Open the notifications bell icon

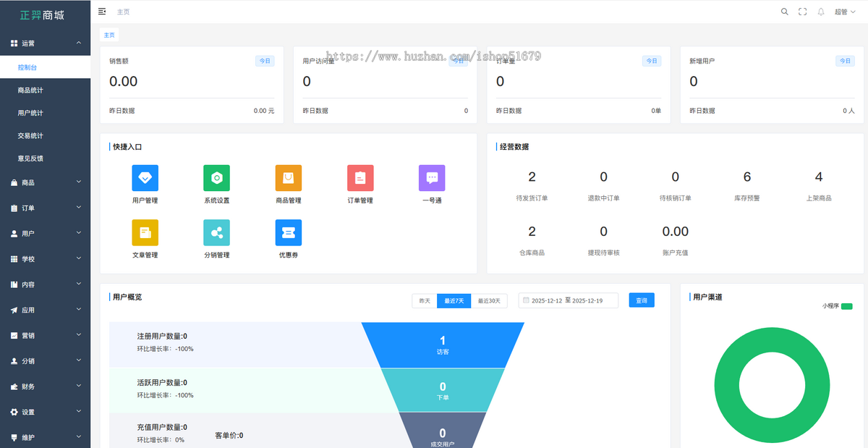(821, 12)
